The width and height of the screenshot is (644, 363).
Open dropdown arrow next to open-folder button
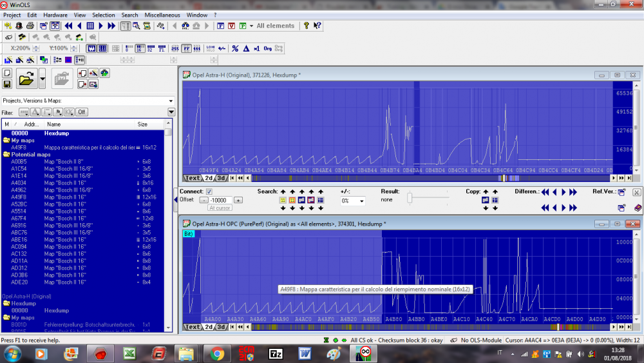coord(43,79)
